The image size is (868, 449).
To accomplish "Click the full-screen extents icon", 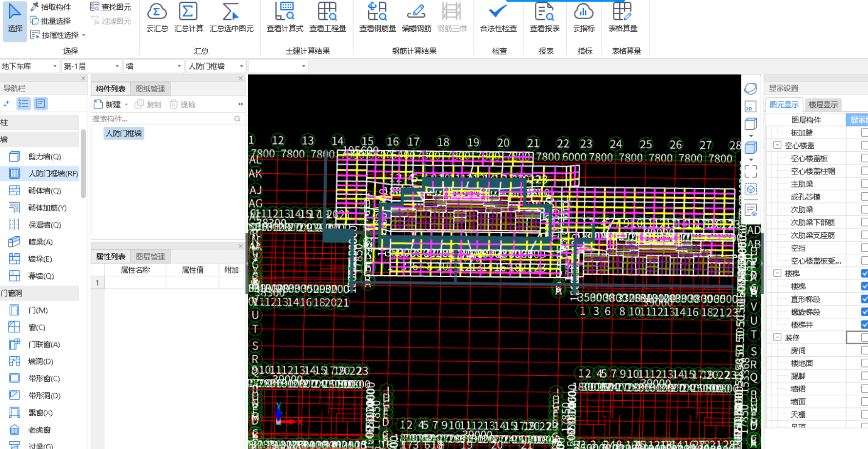I will 750,171.
